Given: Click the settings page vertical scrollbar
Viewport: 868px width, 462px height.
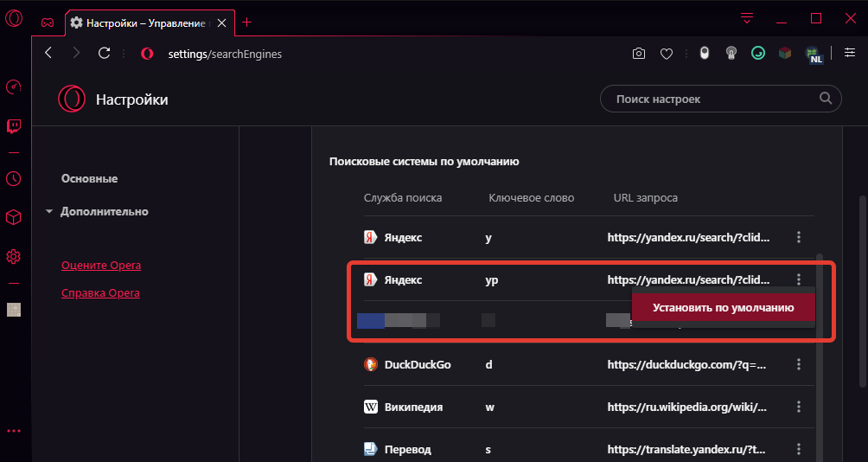Looking at the screenshot, I should [863, 291].
